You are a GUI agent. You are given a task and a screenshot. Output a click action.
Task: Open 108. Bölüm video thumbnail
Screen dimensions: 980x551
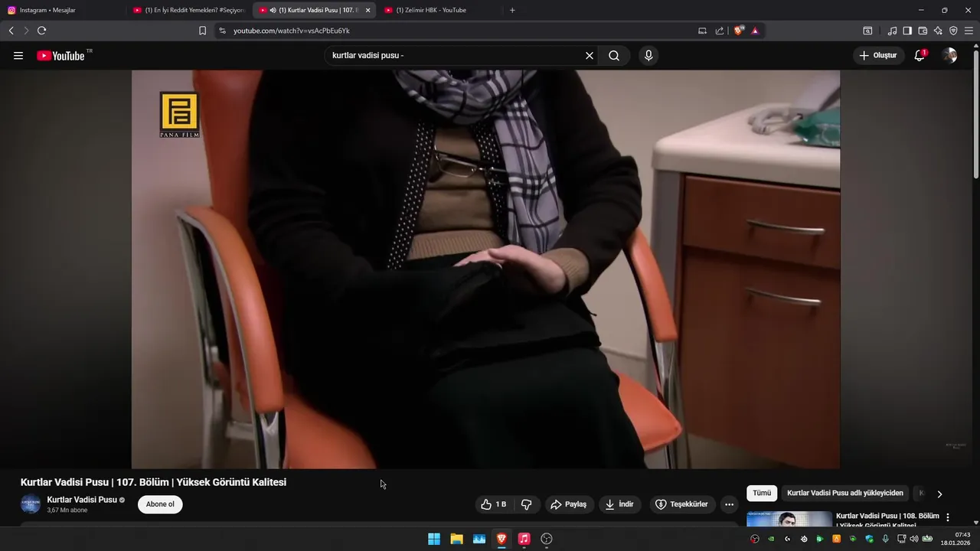point(789,519)
